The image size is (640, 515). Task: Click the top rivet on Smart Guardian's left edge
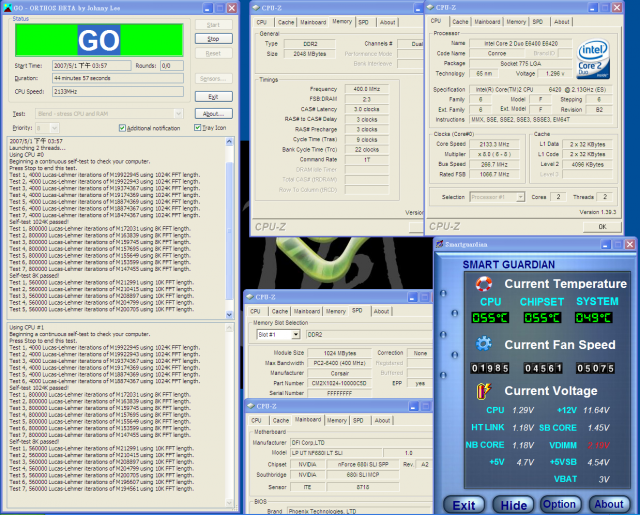pos(443,293)
